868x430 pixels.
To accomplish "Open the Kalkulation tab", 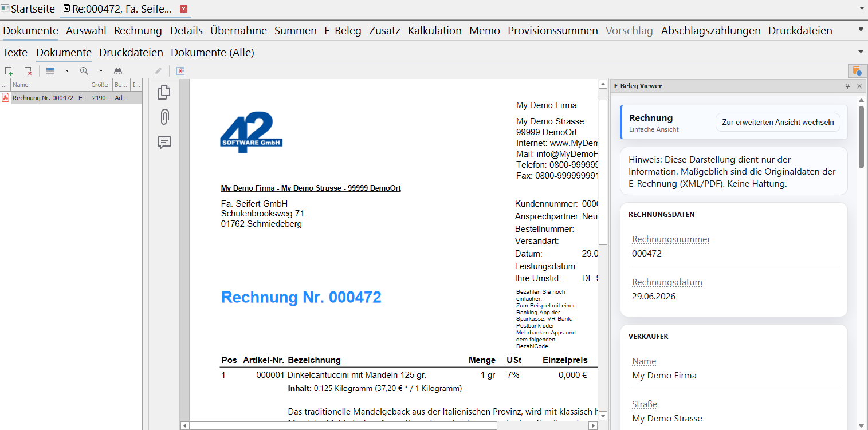I will [435, 31].
